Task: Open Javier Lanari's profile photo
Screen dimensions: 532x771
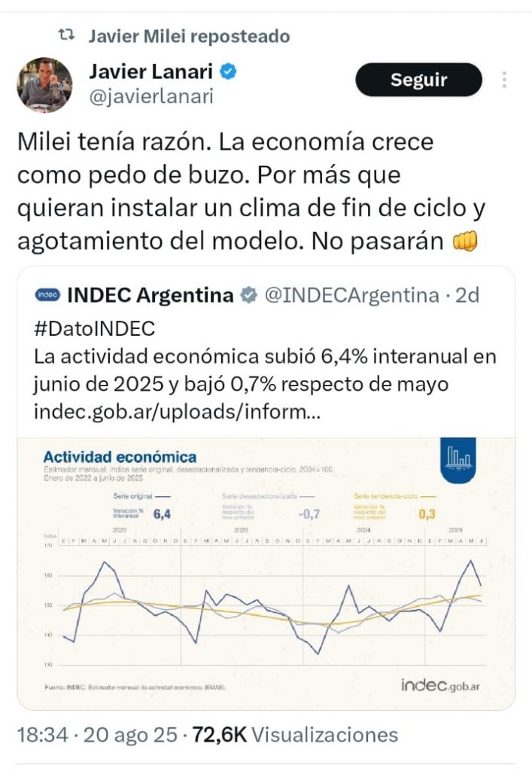Action: pos(45,85)
